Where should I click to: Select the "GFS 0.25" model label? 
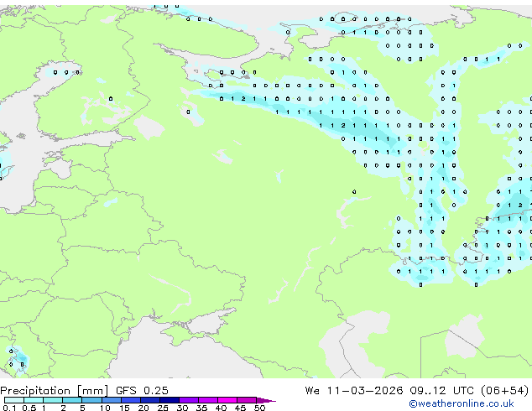tap(142, 390)
